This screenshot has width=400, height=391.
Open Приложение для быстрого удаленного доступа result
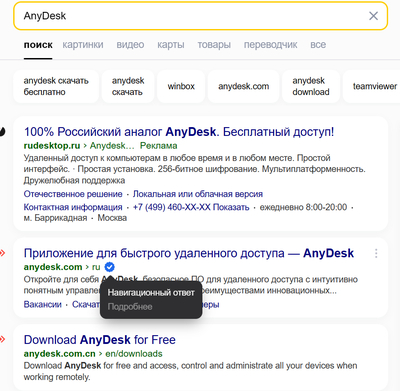[x=189, y=253]
